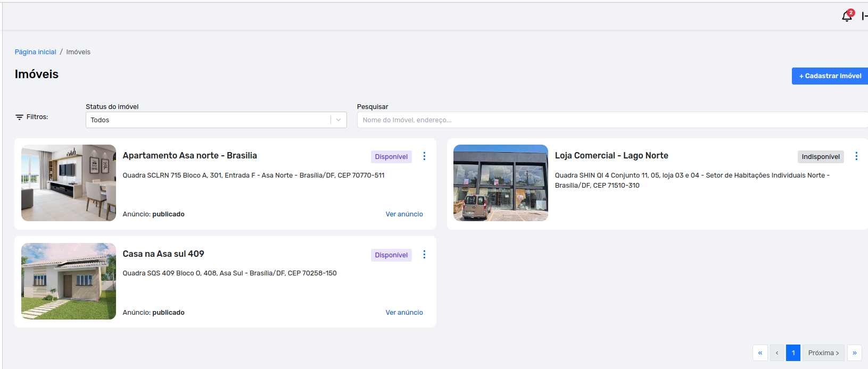Go to last page using double-right arrow
The height and width of the screenshot is (369, 868).
click(855, 353)
